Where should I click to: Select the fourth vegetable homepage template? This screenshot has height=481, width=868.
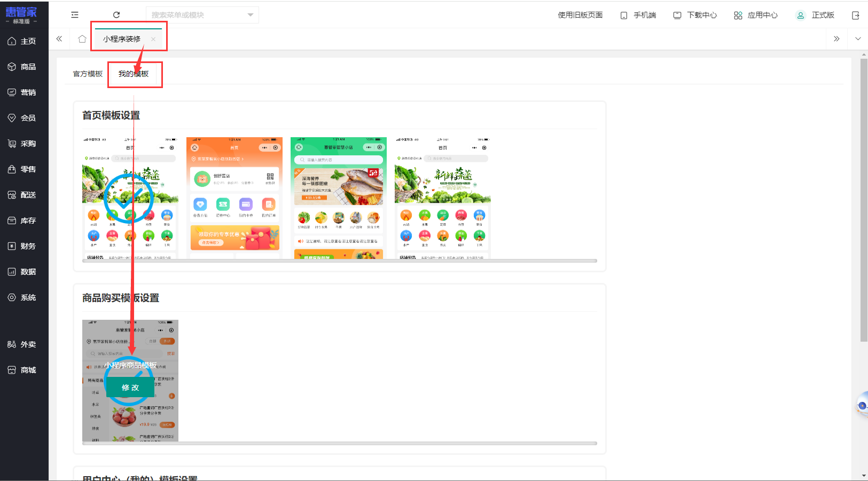[443, 198]
